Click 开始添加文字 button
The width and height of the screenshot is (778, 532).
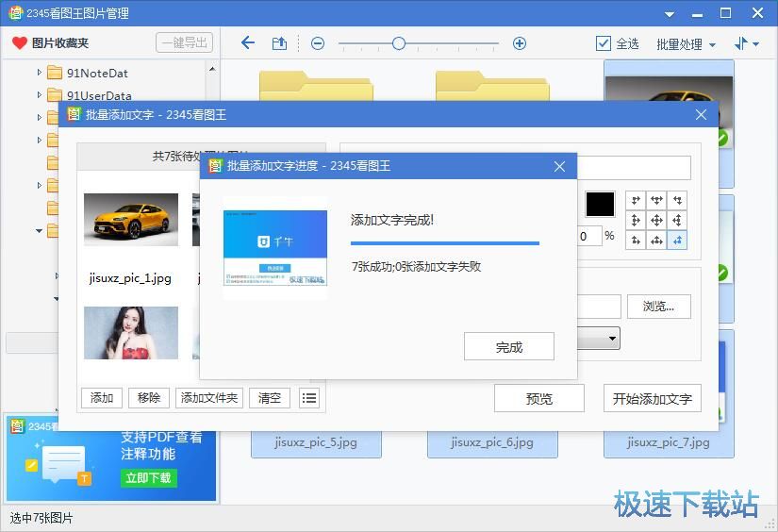652,398
